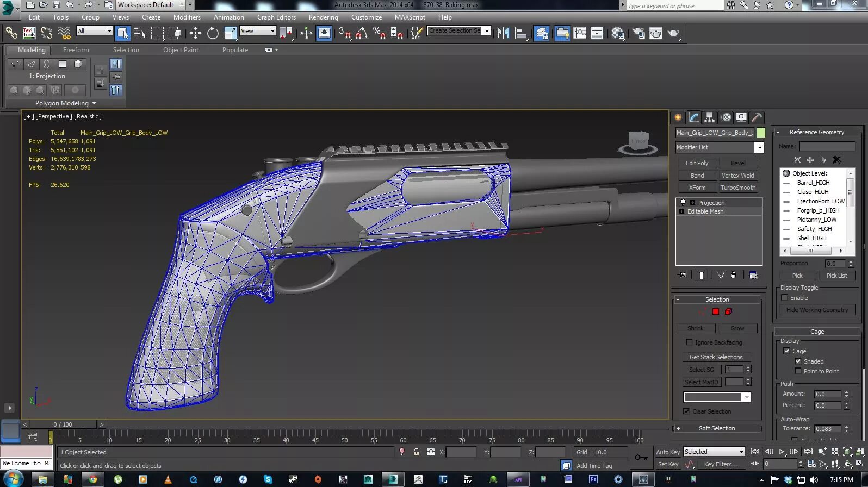The height and width of the screenshot is (487, 868).
Task: Enable Point to Point checkbox
Action: (798, 371)
